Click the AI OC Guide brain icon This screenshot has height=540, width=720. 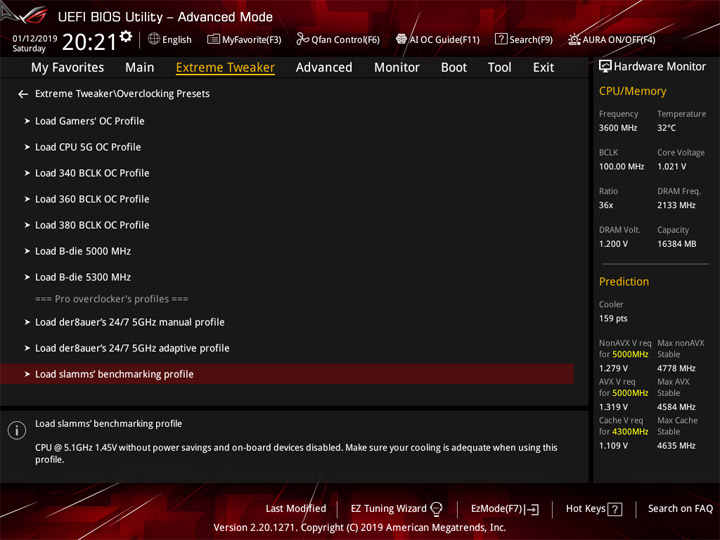[401, 39]
